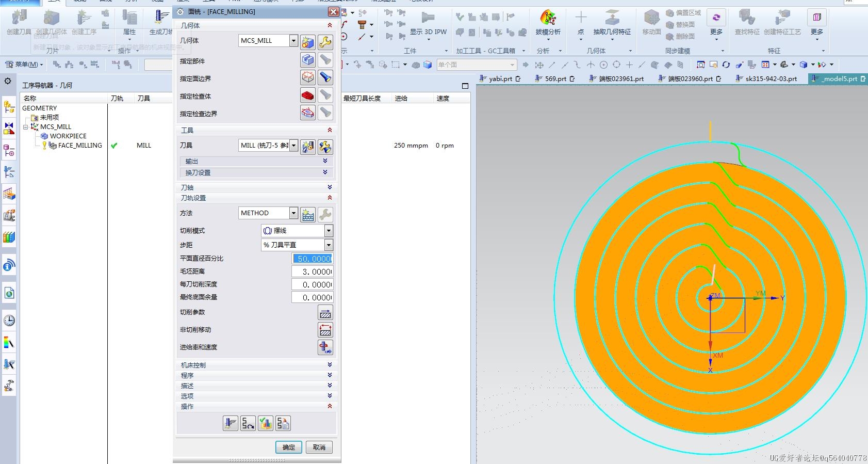Screen dimensions: 868x464
Task: Click 每刀切削深度 value field
Action: point(313,284)
